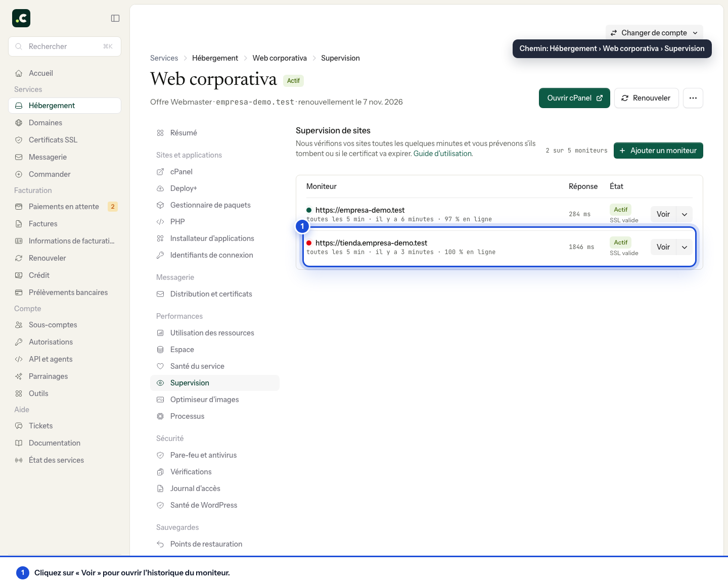Screen dimensions: 728x588
Task: Open Points de restauration
Action: point(215,544)
